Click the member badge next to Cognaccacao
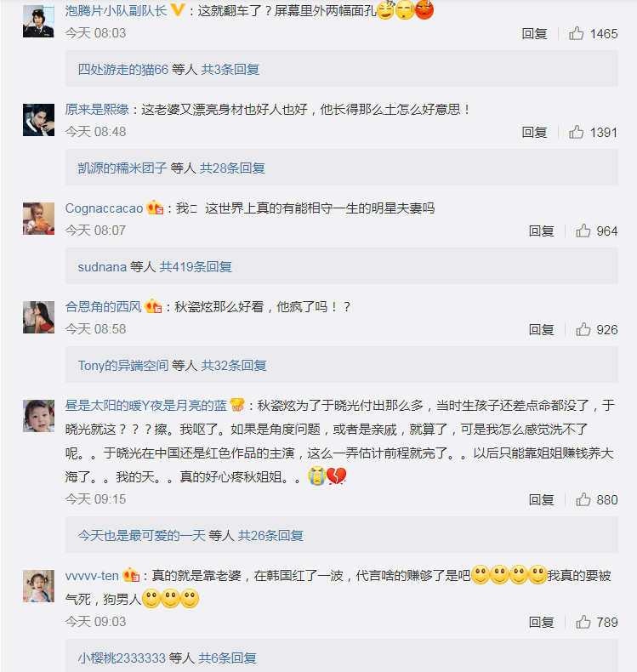 point(155,208)
